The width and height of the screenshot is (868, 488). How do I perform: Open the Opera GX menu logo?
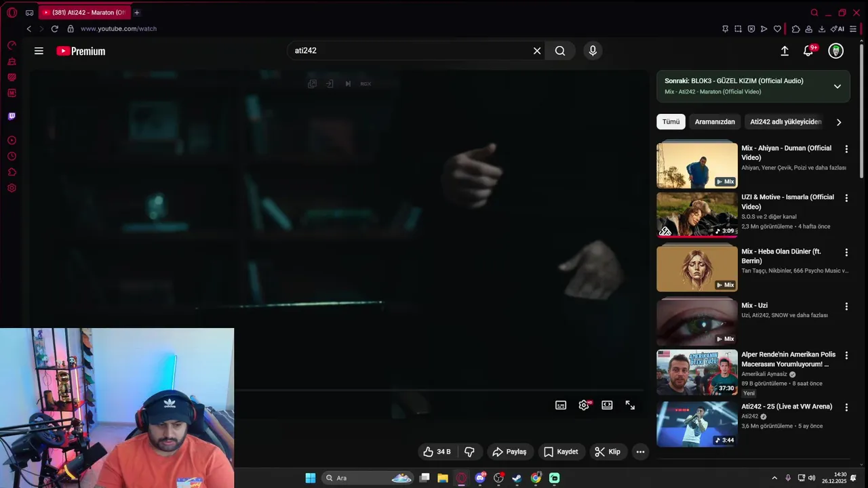pyautogui.click(x=12, y=12)
